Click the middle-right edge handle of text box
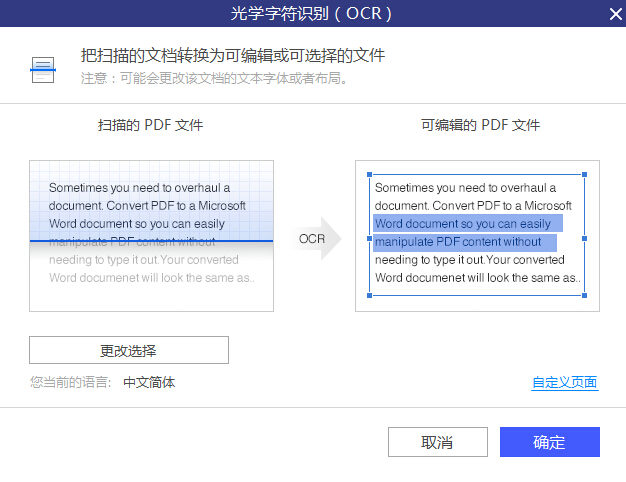Viewport: 626px width, 482px height. point(584,238)
